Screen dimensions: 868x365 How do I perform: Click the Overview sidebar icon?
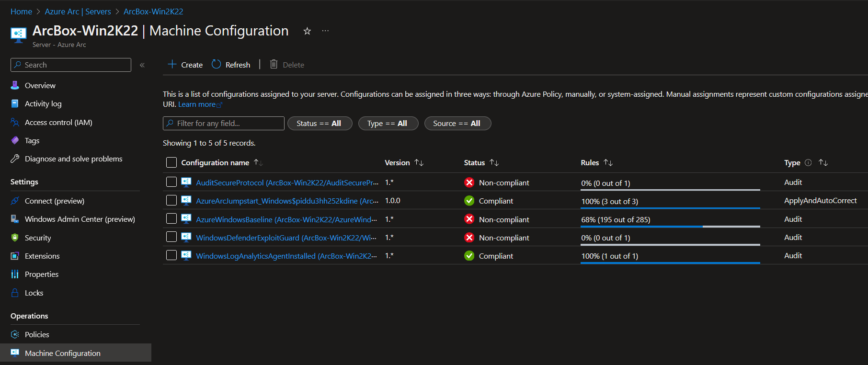(x=15, y=85)
